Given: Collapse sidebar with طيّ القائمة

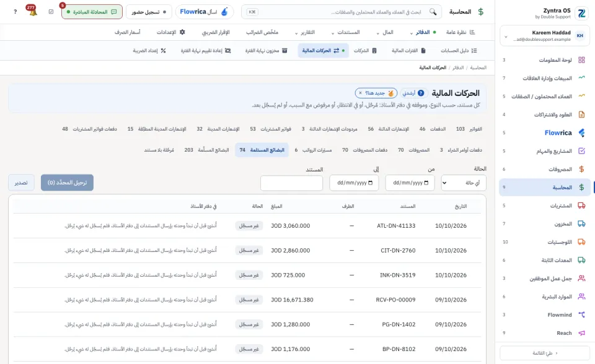Looking at the screenshot, I should pos(545,353).
